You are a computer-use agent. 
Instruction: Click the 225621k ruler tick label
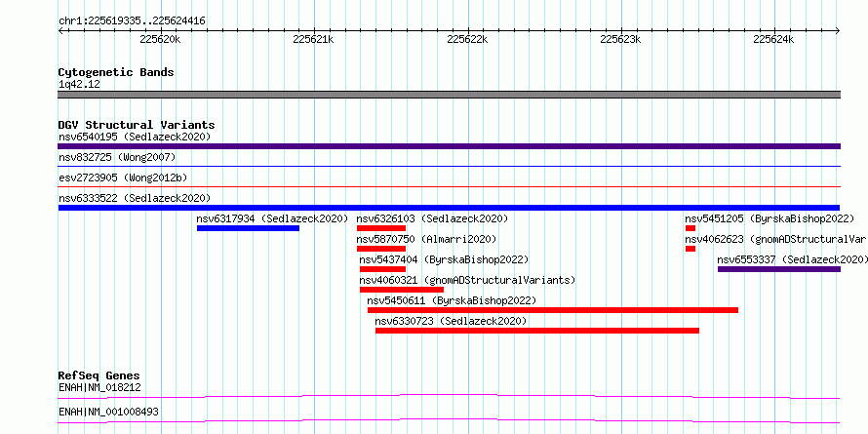pos(313,39)
